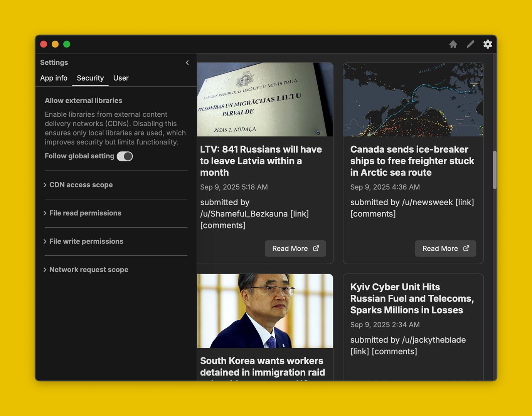This screenshot has height=416, width=532.
Task: Click Read More on Canada ice-breaker article
Action: 445,248
